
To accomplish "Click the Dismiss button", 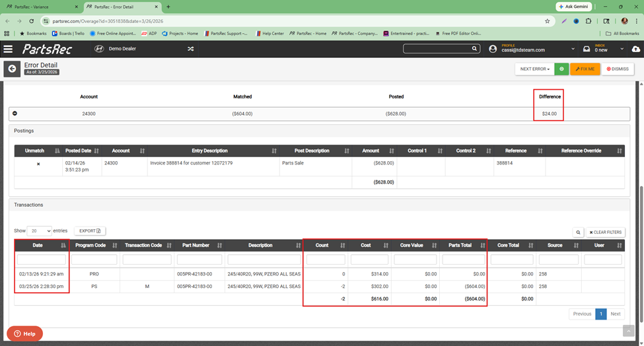I will [x=618, y=69].
